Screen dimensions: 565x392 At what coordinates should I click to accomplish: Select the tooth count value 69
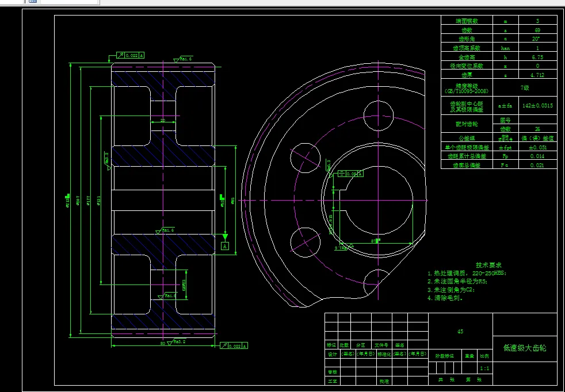[x=537, y=30]
